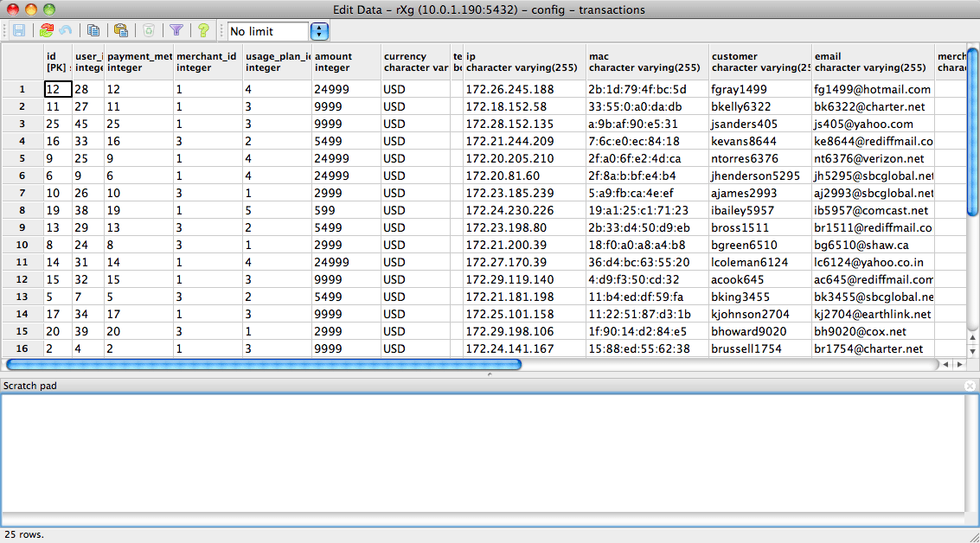This screenshot has height=543, width=980.
Task: Click the Undo icon in the toolbar
Action: tap(66, 31)
